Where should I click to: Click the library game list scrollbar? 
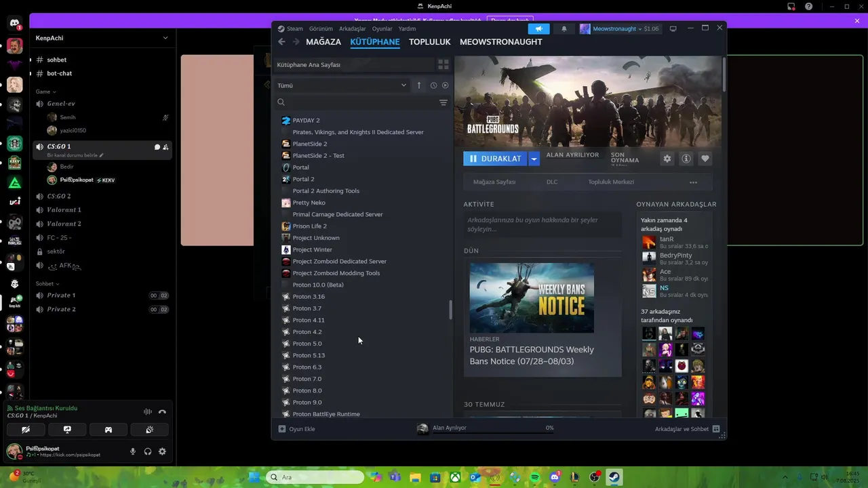[450, 310]
